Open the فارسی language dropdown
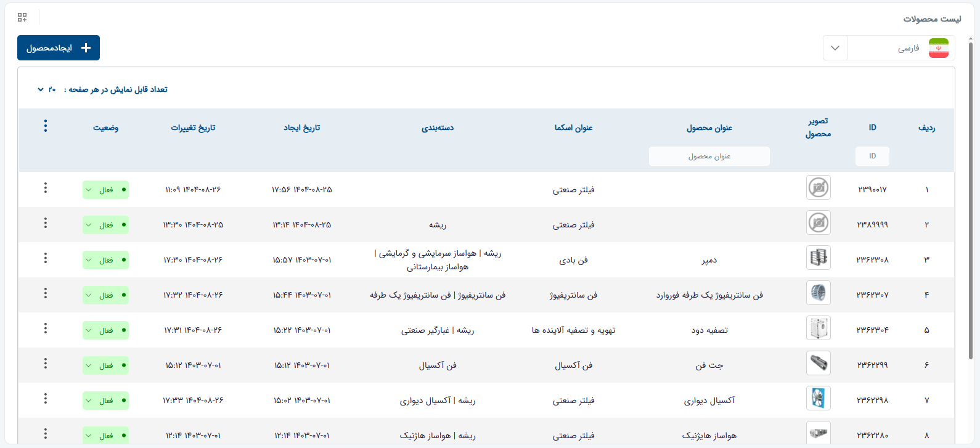 tap(889, 48)
